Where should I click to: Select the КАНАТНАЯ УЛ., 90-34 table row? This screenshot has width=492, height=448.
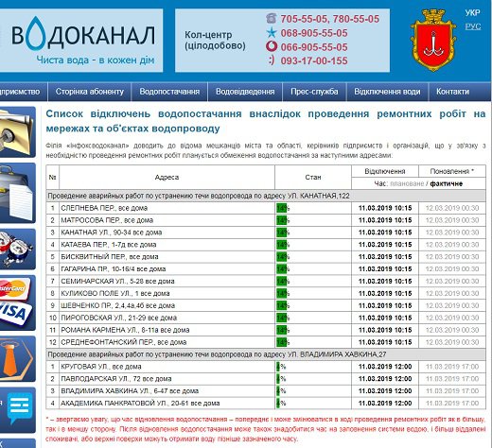click(266, 233)
